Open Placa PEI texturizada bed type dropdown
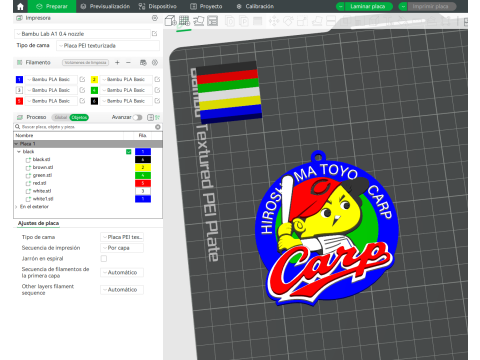Image resolution: width=480 pixels, height=360 pixels. pyautogui.click(x=108, y=46)
